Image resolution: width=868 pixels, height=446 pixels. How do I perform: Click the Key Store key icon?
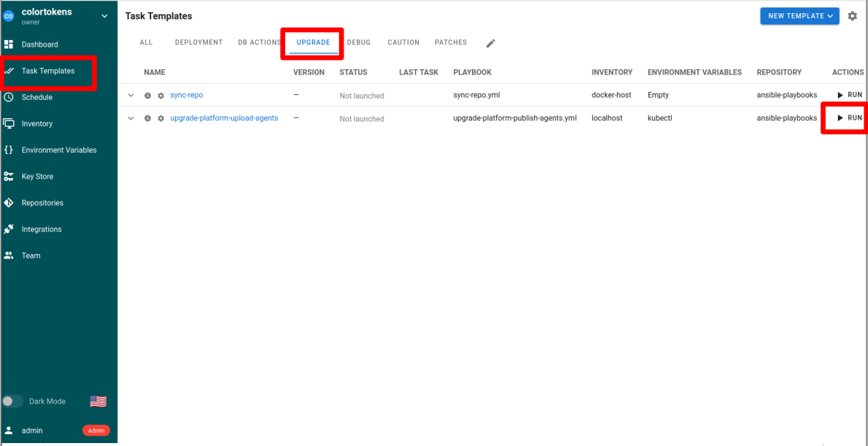tap(9, 177)
